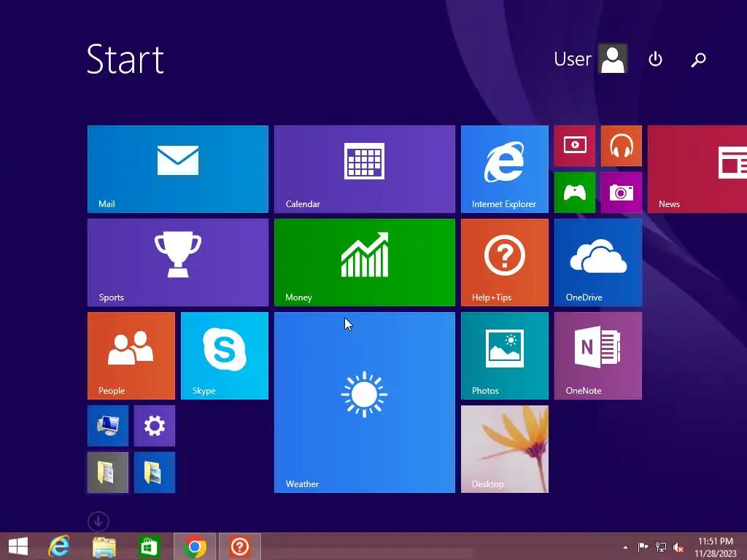Open the Video app tile
The width and height of the screenshot is (747, 560).
(x=575, y=146)
